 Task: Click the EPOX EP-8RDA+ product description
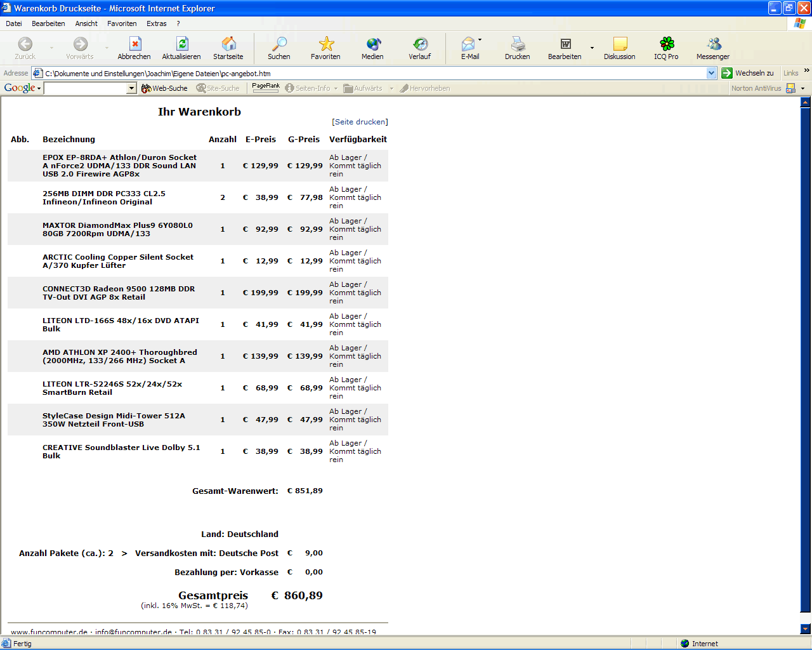pos(120,166)
